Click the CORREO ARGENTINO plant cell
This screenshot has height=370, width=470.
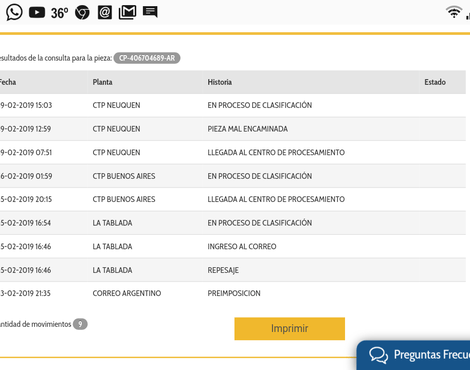(x=127, y=293)
